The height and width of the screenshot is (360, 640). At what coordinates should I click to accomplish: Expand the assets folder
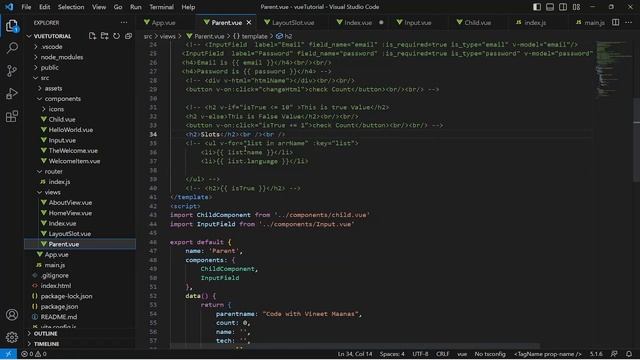(53, 89)
